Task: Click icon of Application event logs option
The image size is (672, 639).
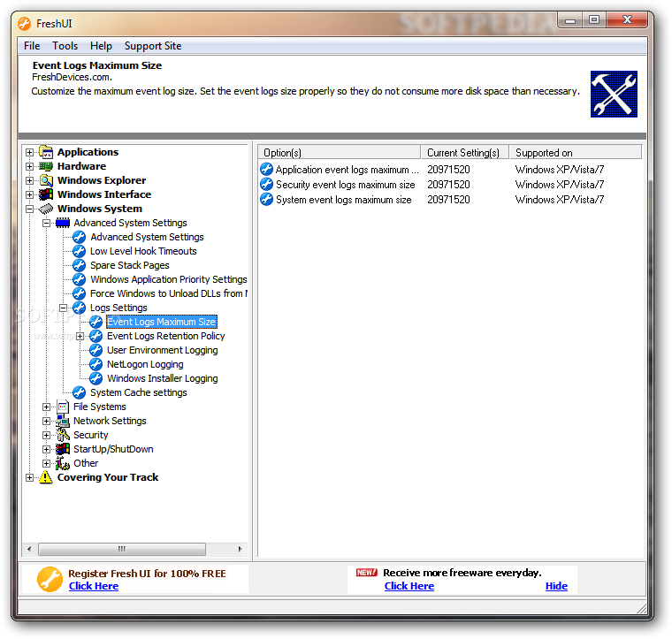Action: [266, 169]
